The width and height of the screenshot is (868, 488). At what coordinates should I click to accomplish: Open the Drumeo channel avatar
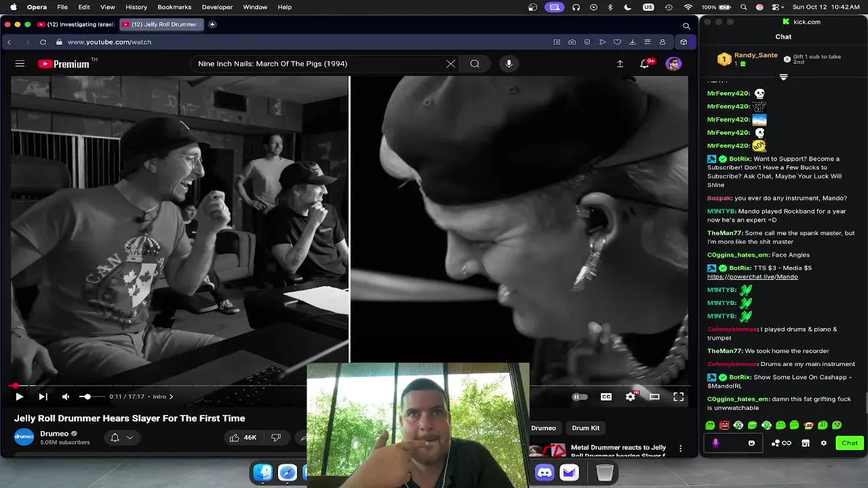click(x=24, y=437)
